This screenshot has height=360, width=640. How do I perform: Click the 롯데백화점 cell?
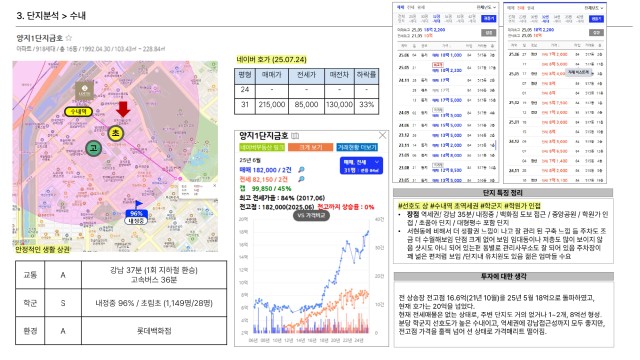pos(154,331)
